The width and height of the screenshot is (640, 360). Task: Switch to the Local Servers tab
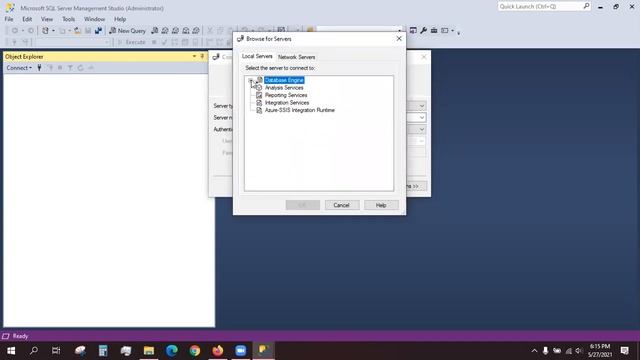coord(257,56)
